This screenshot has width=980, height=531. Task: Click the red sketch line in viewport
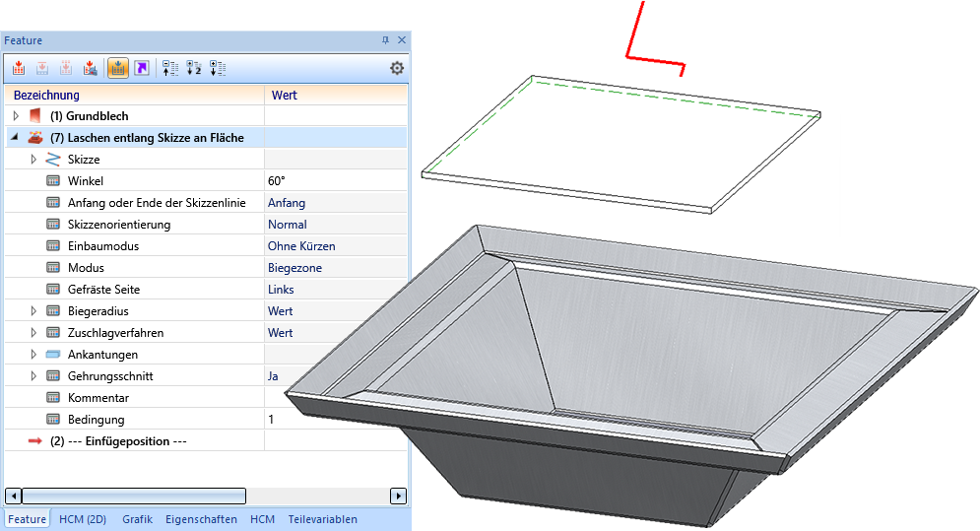(x=654, y=61)
